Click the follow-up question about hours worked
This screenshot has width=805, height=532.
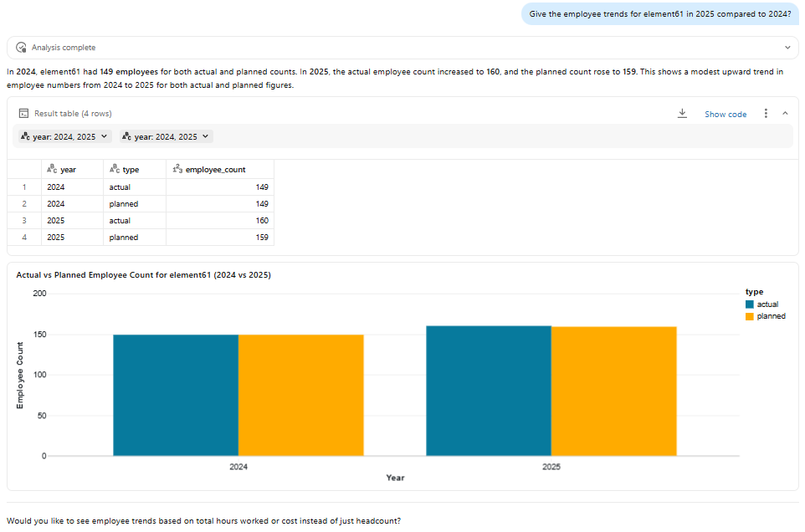[203, 520]
